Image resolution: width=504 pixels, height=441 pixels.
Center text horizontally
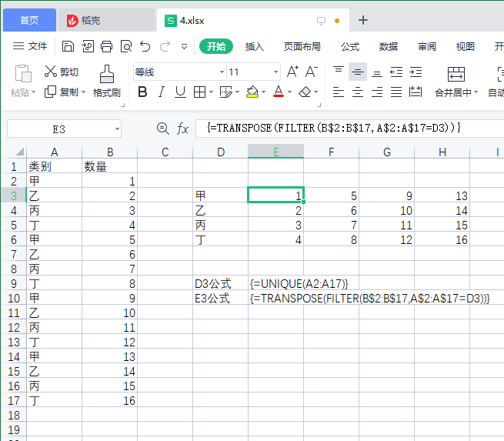pos(358,92)
